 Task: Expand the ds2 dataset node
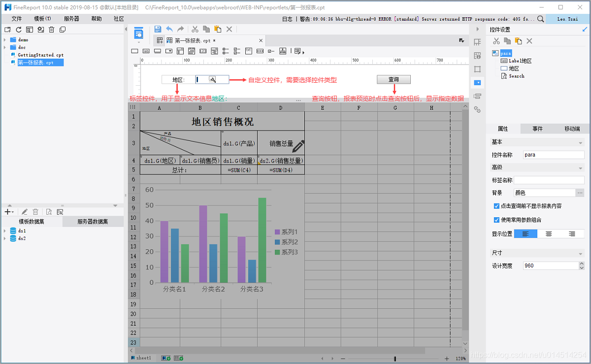4,238
